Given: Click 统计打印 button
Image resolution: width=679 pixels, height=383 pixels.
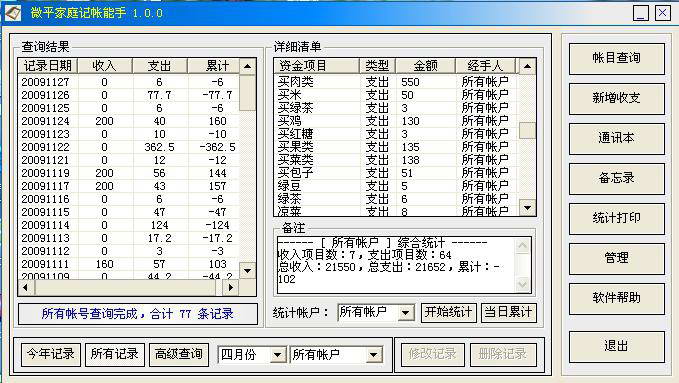Looking at the screenshot, I should 616,218.
